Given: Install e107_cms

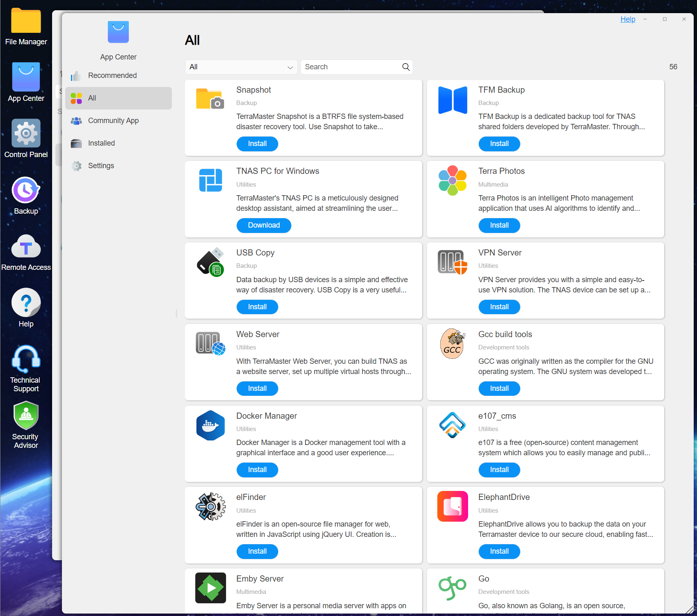Looking at the screenshot, I should point(499,470).
